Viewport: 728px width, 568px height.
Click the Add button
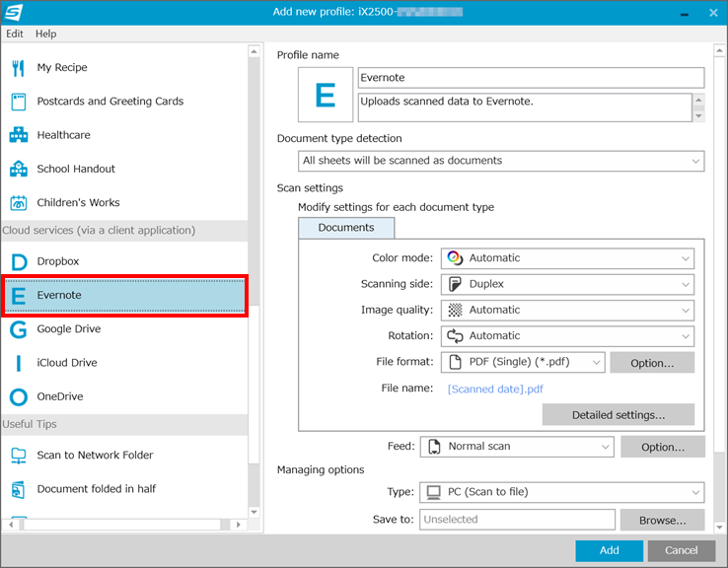(x=610, y=550)
